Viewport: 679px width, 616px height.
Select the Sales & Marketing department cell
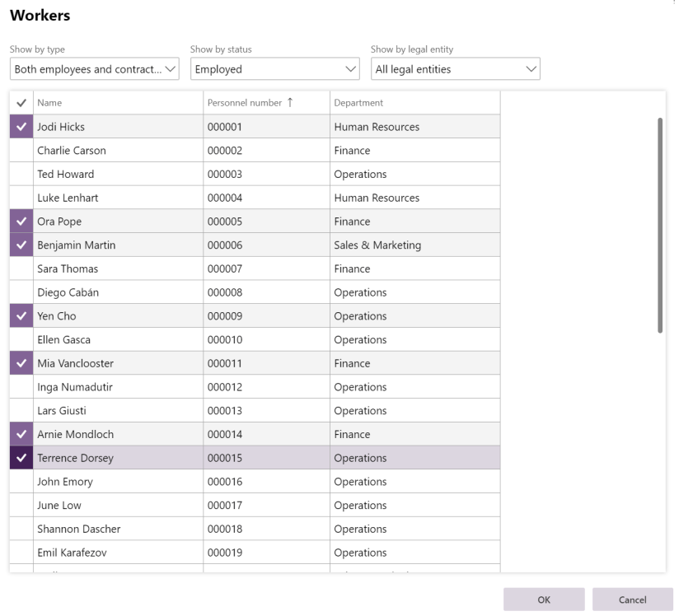click(377, 245)
